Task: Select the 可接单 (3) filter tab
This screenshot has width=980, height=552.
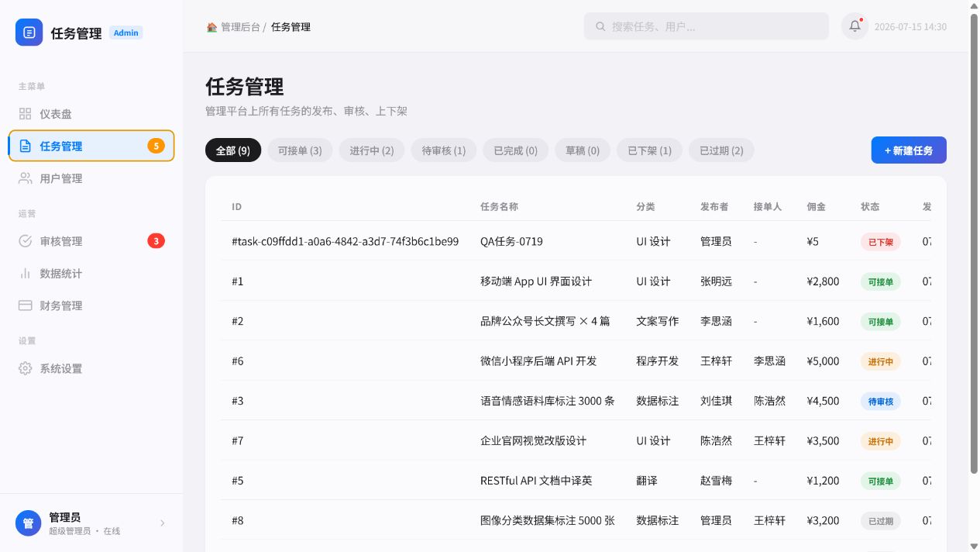Action: point(300,150)
